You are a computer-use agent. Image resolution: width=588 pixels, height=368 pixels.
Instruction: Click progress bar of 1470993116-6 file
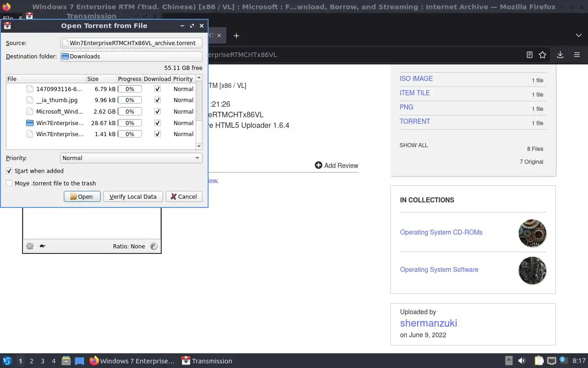(130, 89)
